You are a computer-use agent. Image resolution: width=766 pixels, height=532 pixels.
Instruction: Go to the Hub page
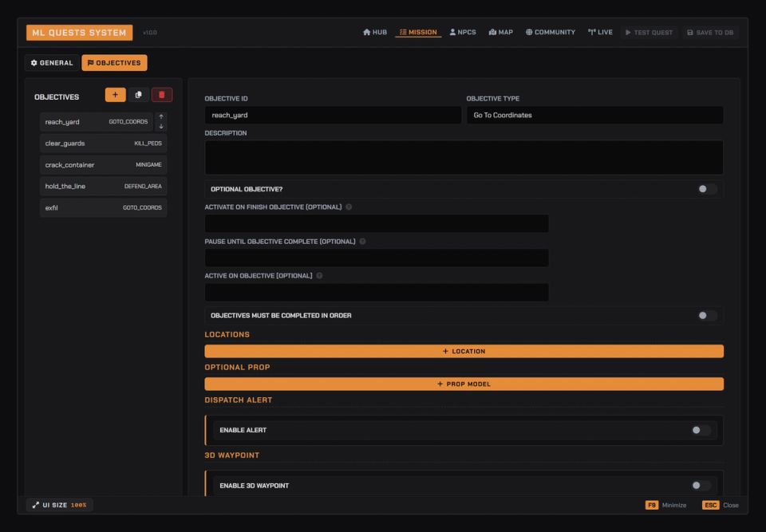pos(375,32)
